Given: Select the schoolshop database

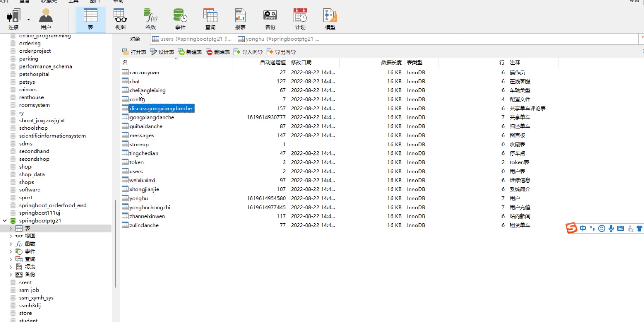Looking at the screenshot, I should [33, 128].
